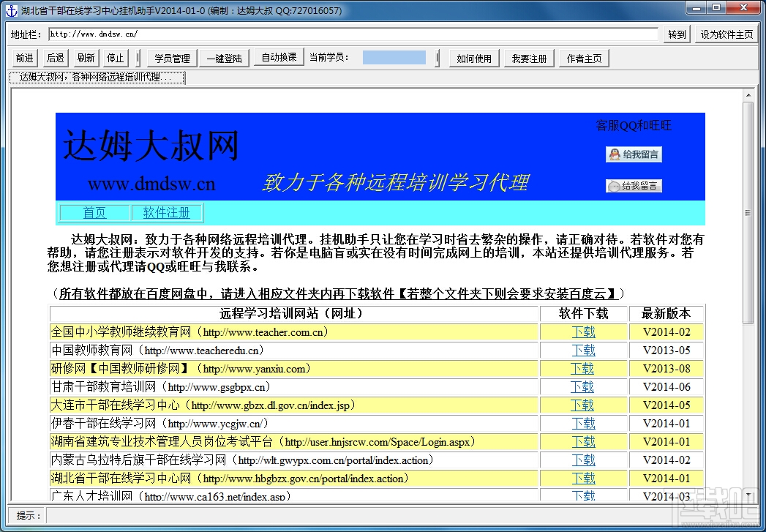The width and height of the screenshot is (766, 532).
Task: Click the current student blue field
Action: tap(394, 57)
